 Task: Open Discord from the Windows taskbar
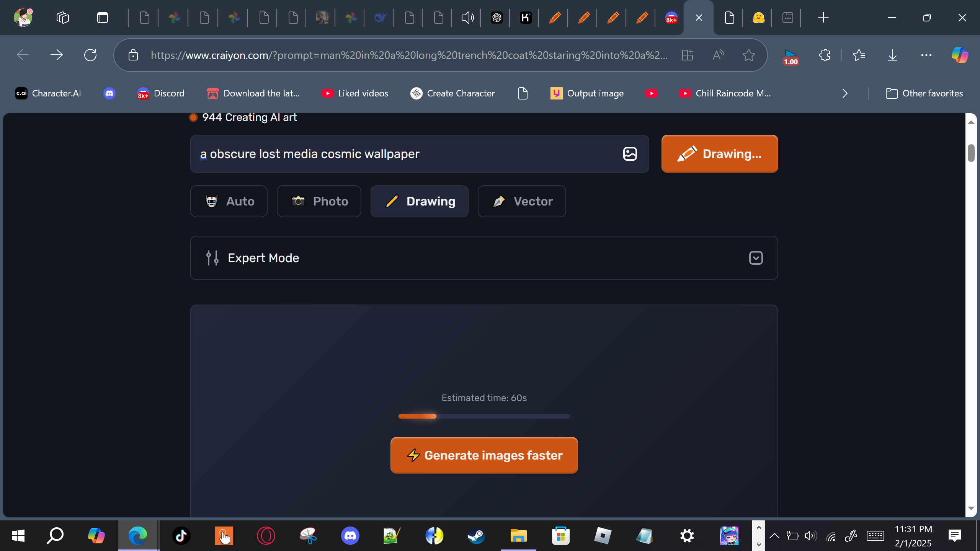click(x=350, y=536)
